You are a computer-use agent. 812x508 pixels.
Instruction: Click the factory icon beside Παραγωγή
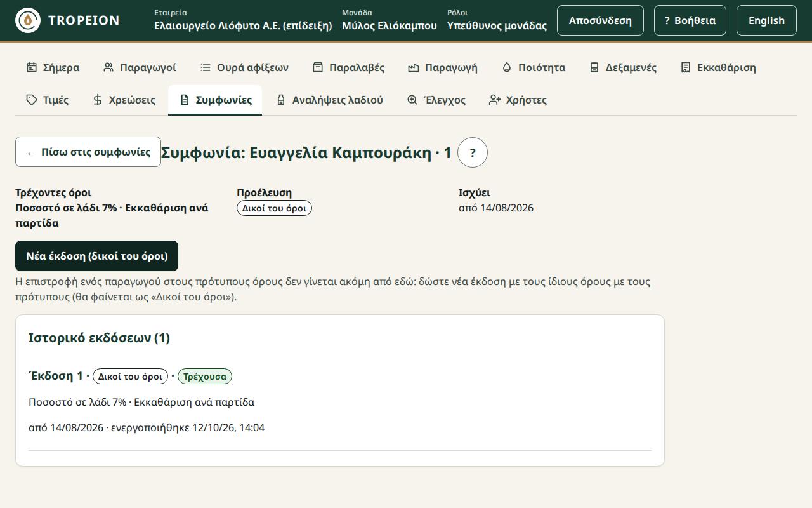pos(414,67)
